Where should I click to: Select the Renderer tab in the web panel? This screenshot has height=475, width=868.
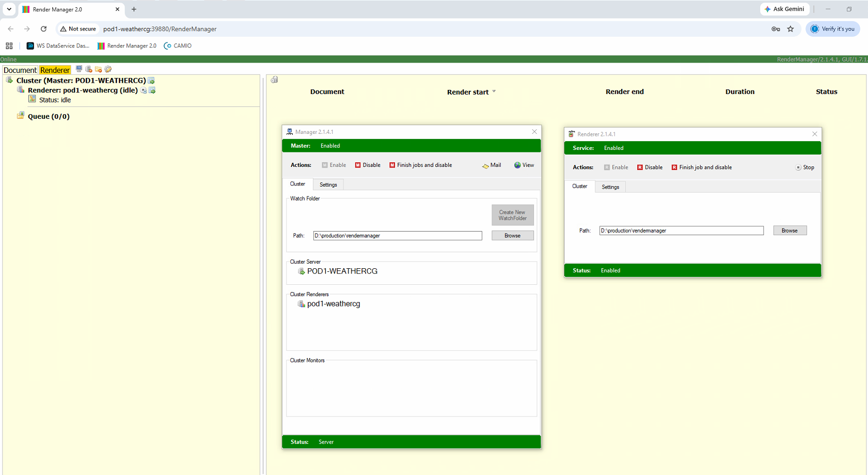[55, 70]
